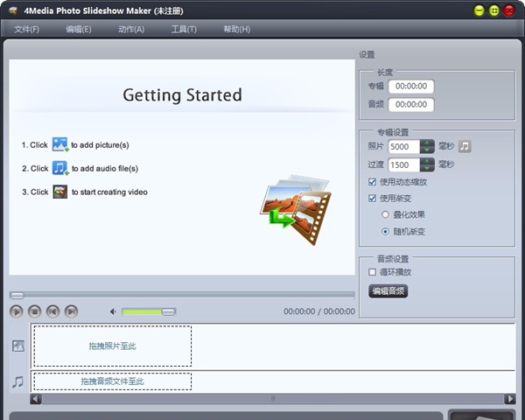Select the 随机渐变 radio button

point(385,231)
